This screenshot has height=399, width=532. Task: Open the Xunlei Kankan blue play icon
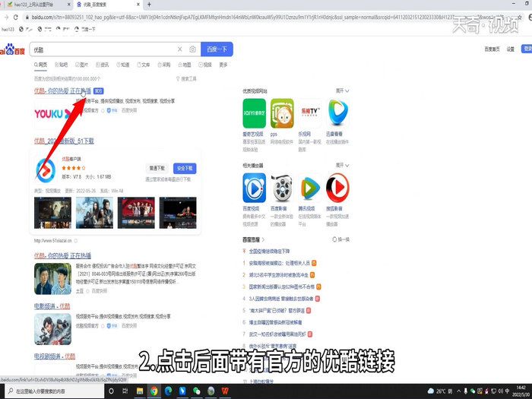pos(337,113)
